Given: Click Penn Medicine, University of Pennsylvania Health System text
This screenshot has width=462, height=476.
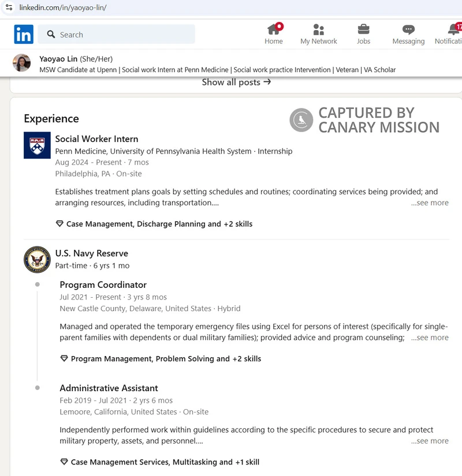Looking at the screenshot, I should [153, 151].
